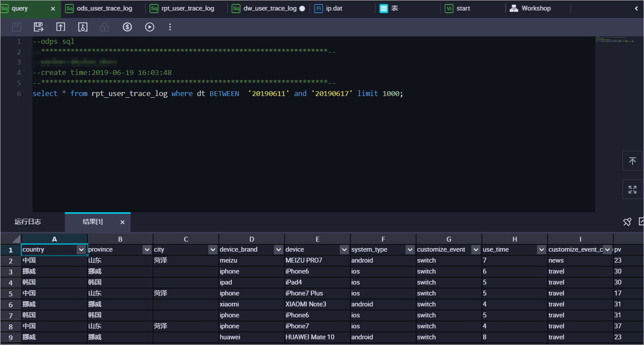Click the 'ipad' device_brand cell
The width and height of the screenshot is (644, 345).
(252, 282)
